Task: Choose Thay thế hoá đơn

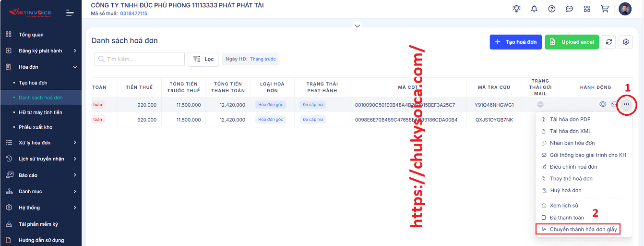Action: (584, 178)
